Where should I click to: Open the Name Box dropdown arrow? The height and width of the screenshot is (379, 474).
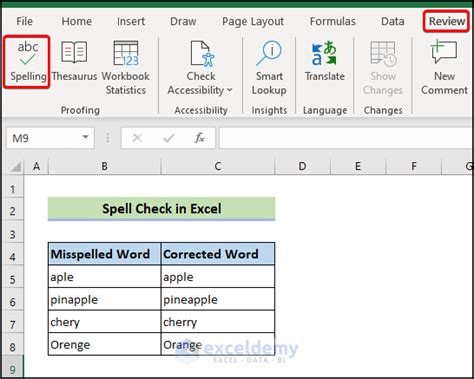pyautogui.click(x=86, y=137)
